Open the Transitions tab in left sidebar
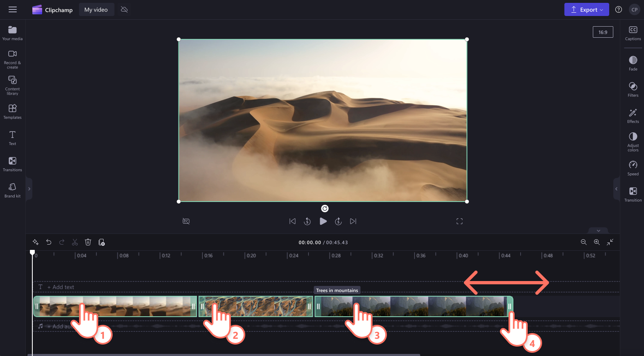This screenshot has height=356, width=644. coord(13,164)
